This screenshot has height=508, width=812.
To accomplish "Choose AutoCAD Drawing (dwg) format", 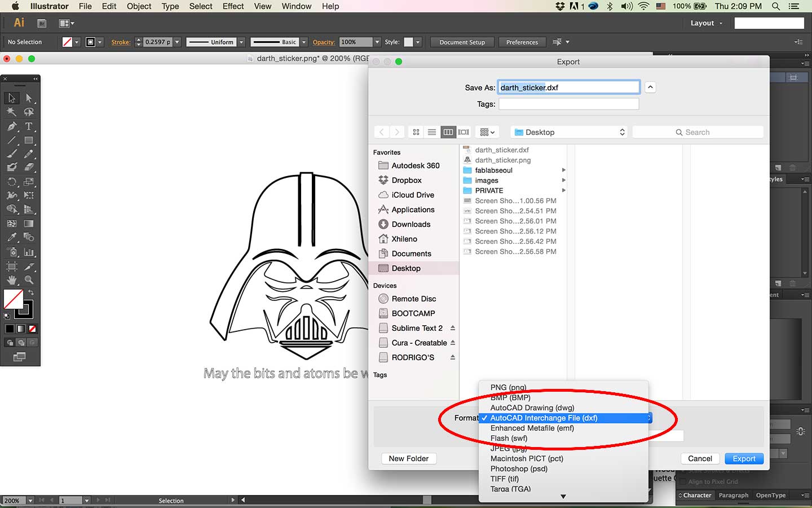I will pos(532,408).
